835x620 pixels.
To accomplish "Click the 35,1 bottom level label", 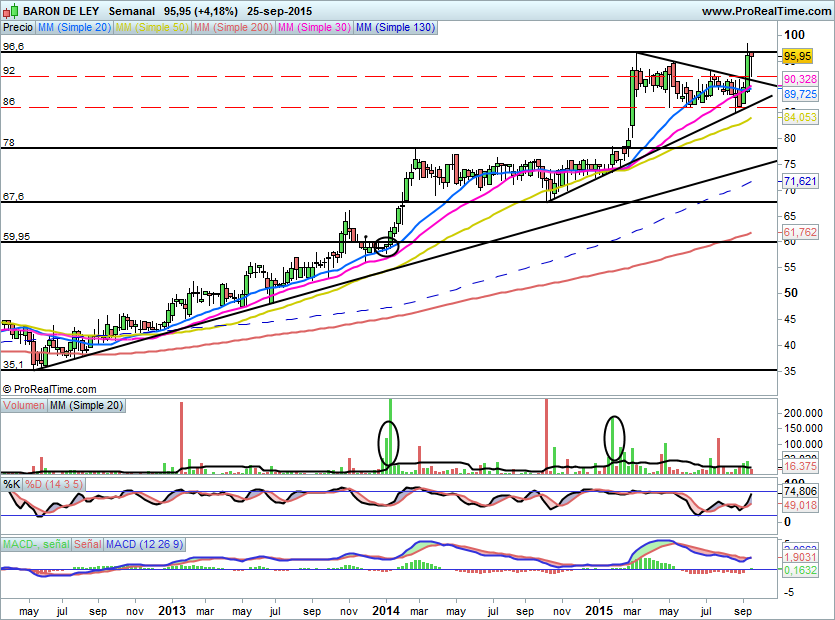I will coord(13,365).
